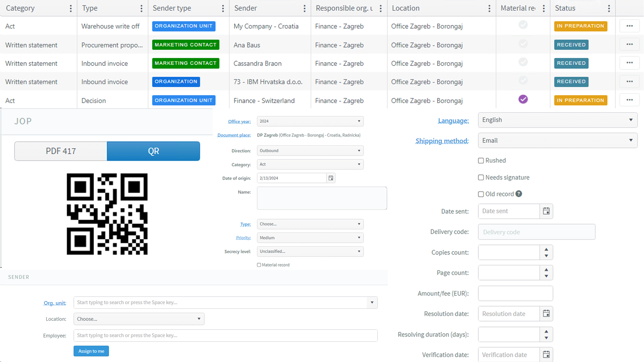Sort table by Sender header
Screen dimensions: 644x362
[246, 8]
